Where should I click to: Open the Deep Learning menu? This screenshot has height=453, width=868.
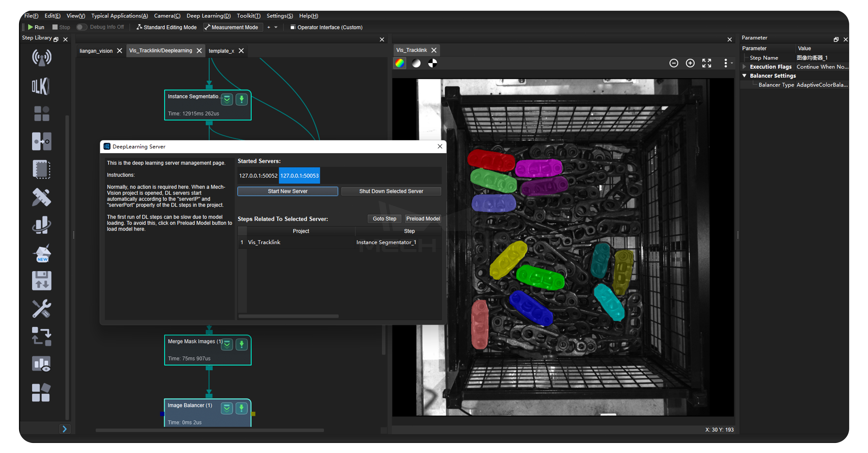[x=208, y=16]
